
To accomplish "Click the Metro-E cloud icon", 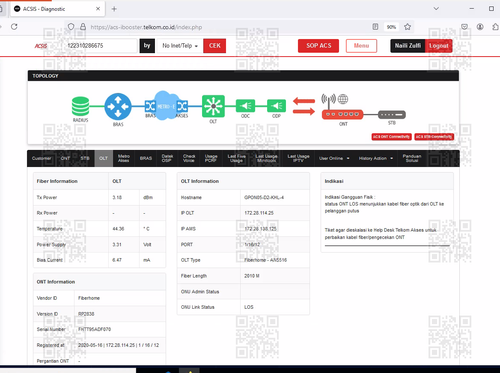I will pos(166,106).
